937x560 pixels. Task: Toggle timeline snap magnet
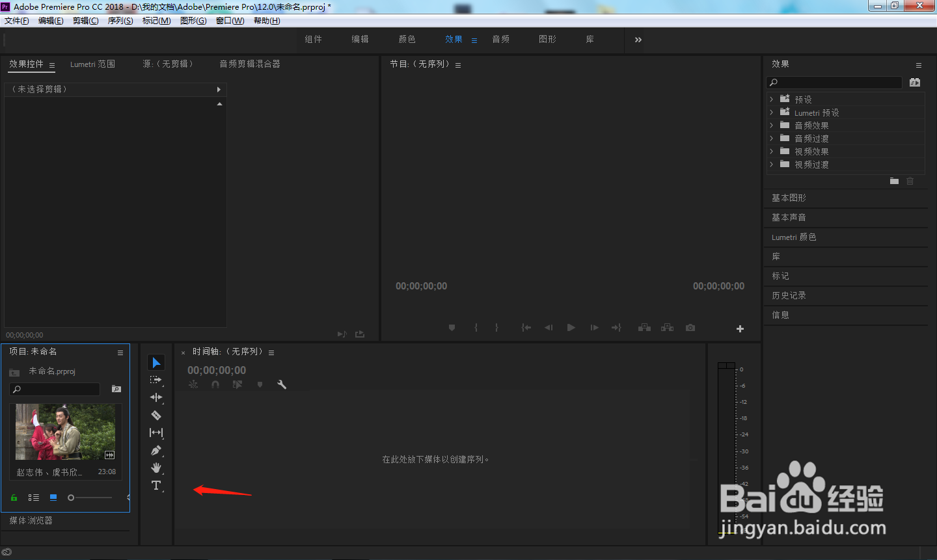[215, 384]
